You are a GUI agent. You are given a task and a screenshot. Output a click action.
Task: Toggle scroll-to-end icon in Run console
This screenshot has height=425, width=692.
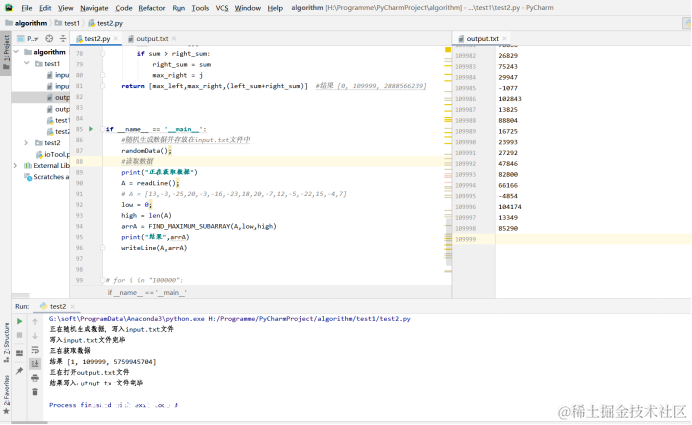coord(35,364)
